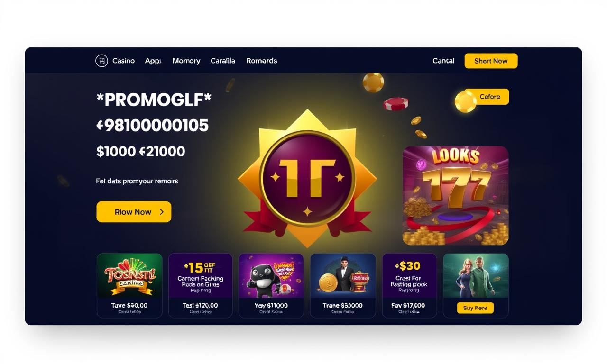Select the $15 OFF promo card
Viewport: 607px width, 364px height.
coord(200,285)
